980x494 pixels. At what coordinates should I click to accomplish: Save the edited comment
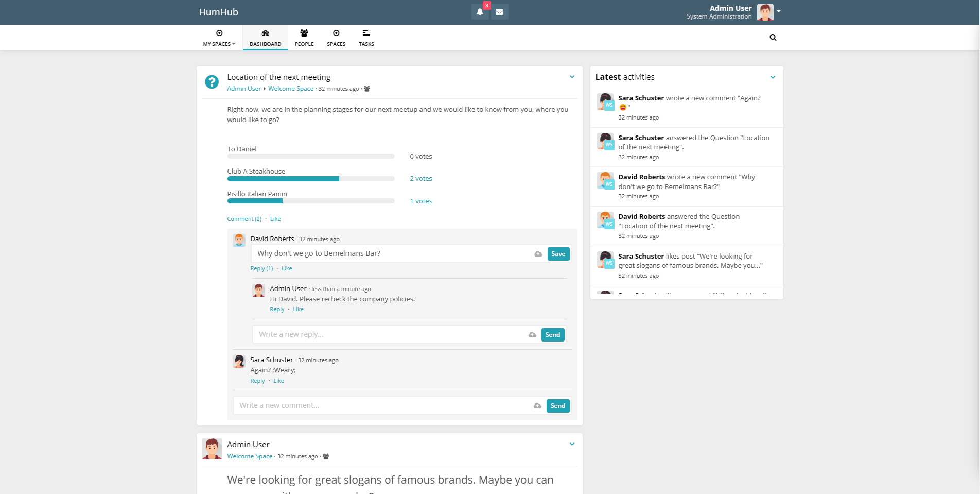pos(558,253)
